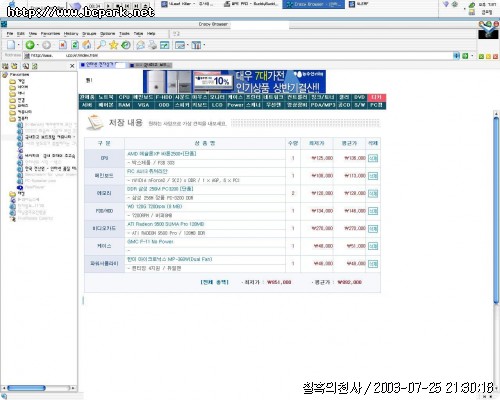Open the Options menu
The image size is (500, 400).
[x=108, y=34]
